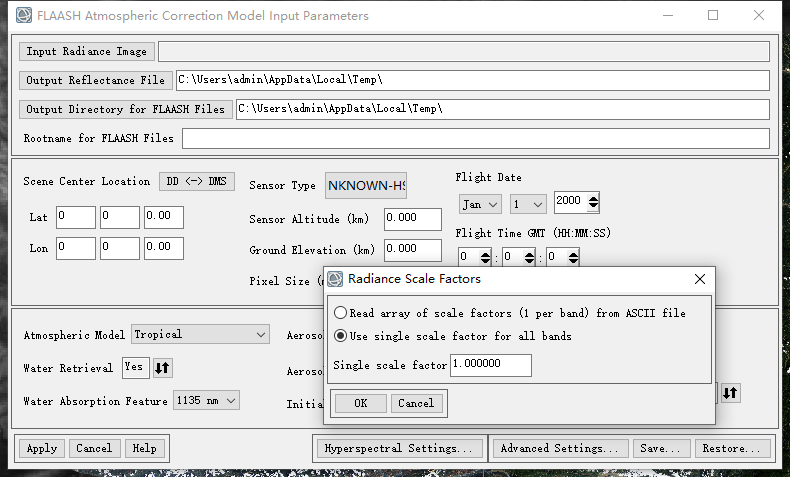The width and height of the screenshot is (790, 477).
Task: Click the Lon seconds field
Action: point(164,248)
